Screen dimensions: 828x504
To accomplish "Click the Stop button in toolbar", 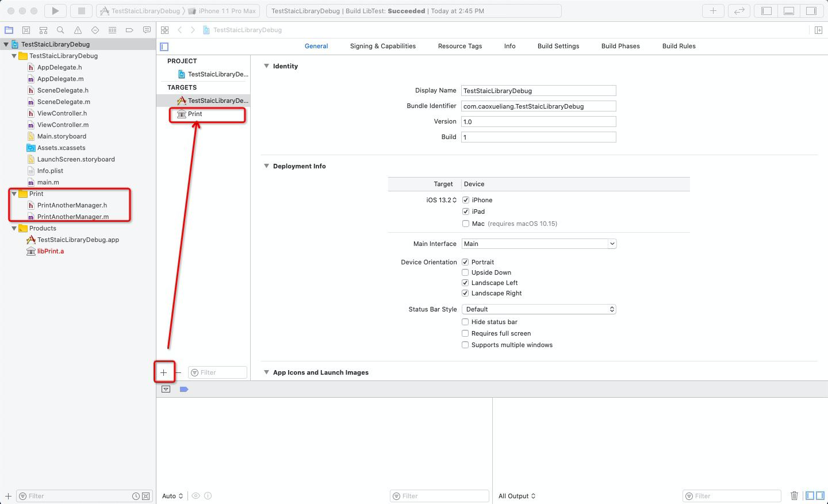I will tap(81, 11).
